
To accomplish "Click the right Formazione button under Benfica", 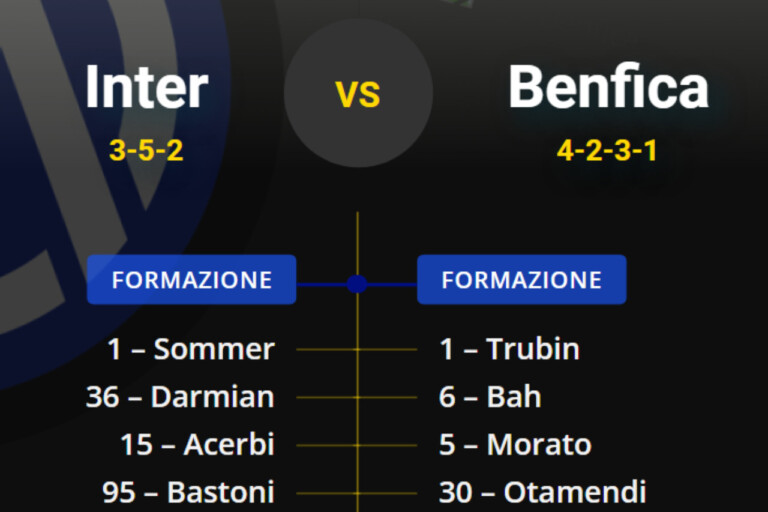I will (x=521, y=280).
